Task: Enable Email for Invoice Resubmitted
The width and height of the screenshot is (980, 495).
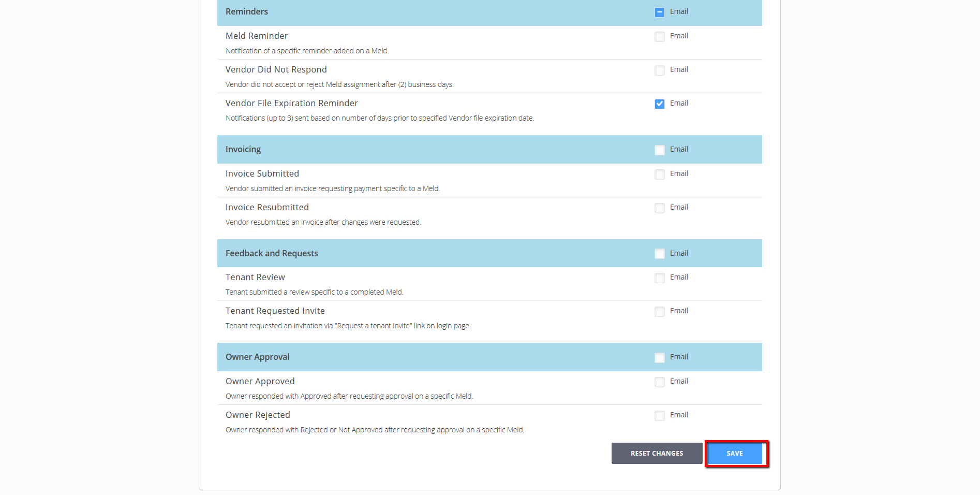Action: pyautogui.click(x=659, y=208)
